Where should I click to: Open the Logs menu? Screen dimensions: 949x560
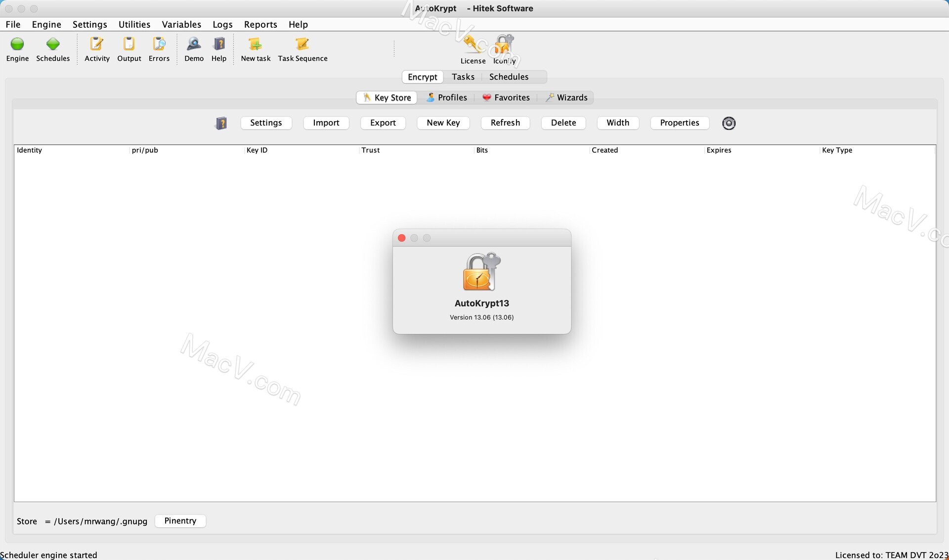click(222, 24)
